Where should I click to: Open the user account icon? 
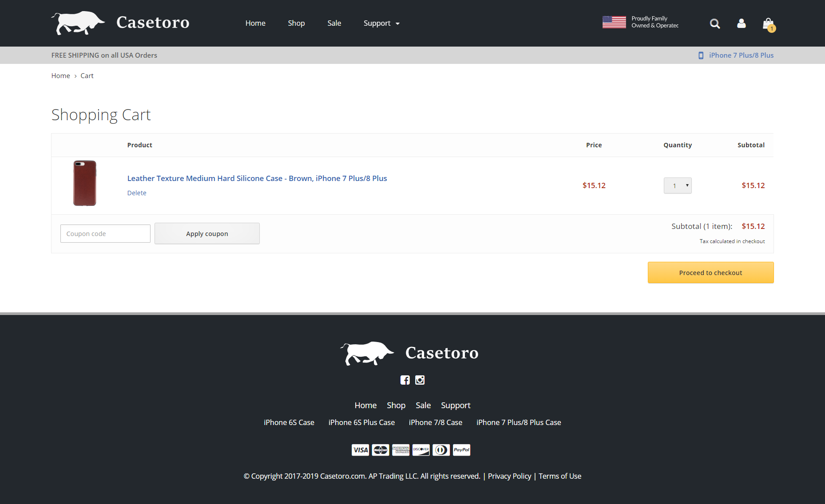click(x=741, y=24)
